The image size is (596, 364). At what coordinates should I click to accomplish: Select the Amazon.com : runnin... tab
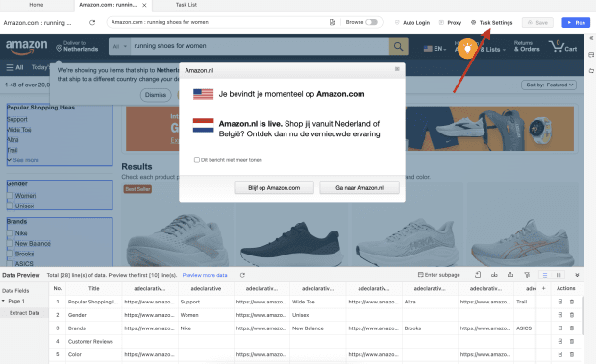click(x=108, y=5)
